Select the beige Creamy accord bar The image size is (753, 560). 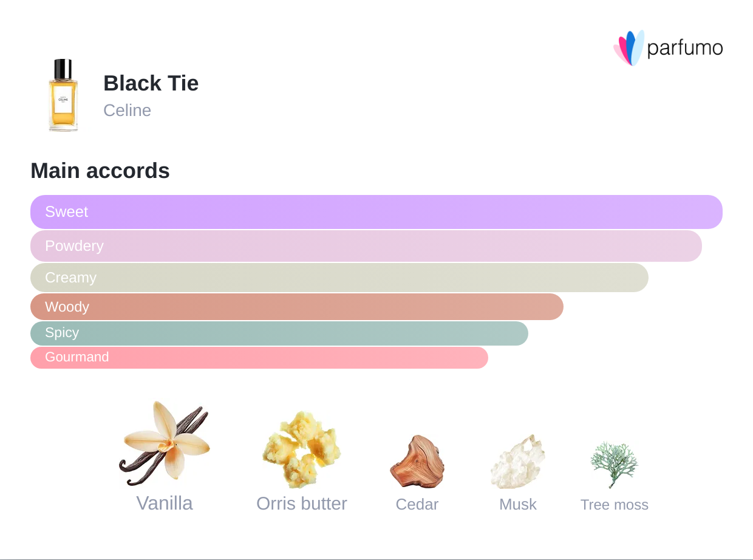[x=339, y=278]
